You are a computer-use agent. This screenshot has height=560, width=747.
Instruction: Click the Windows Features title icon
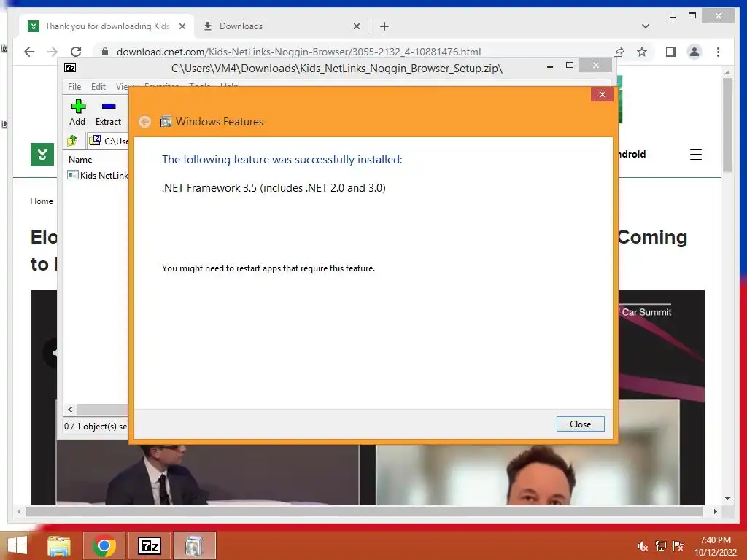(166, 122)
